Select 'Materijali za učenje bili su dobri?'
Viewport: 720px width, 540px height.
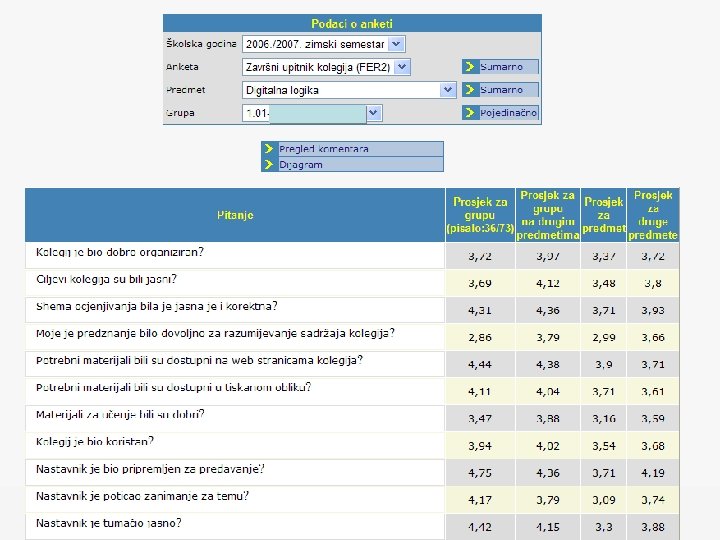click(x=120, y=415)
